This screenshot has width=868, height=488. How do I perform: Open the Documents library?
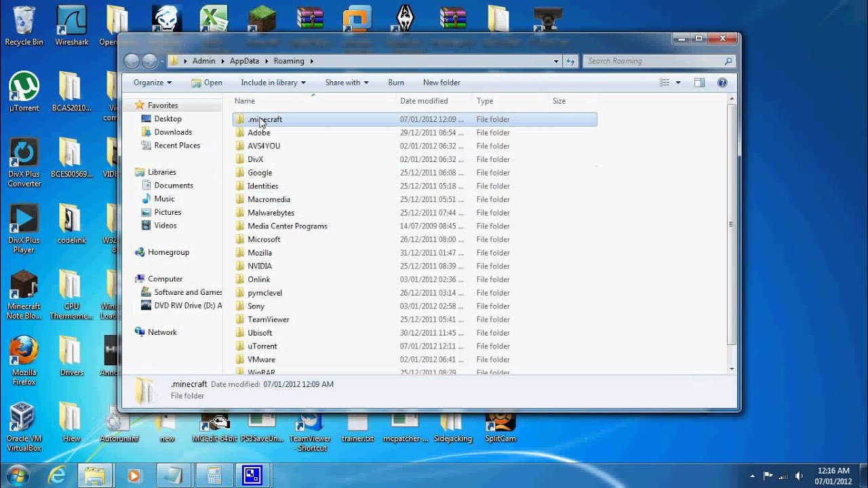[x=174, y=186]
